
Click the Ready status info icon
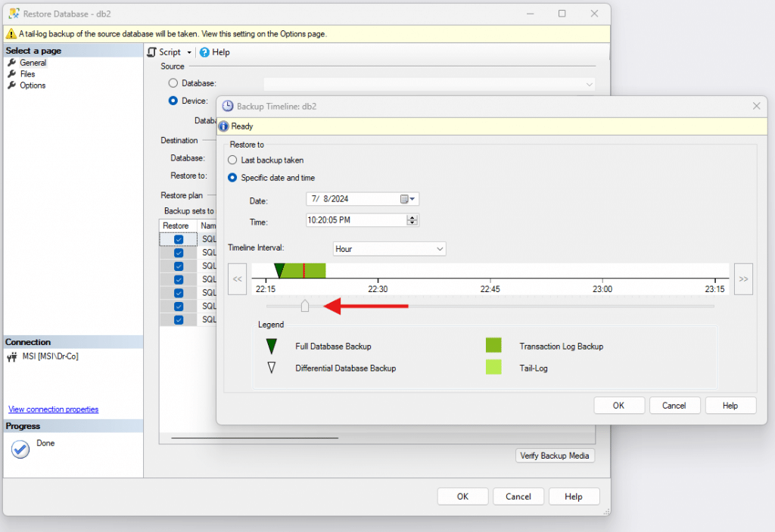pyautogui.click(x=223, y=126)
